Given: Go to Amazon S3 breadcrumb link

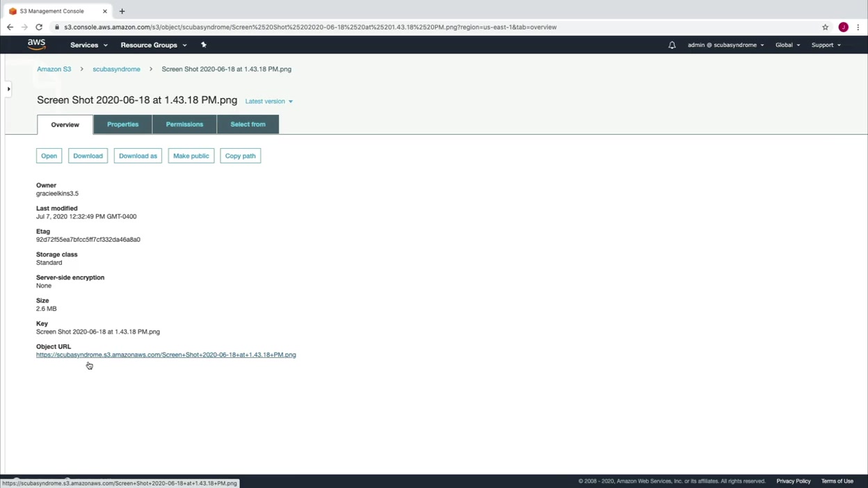Looking at the screenshot, I should (54, 70).
